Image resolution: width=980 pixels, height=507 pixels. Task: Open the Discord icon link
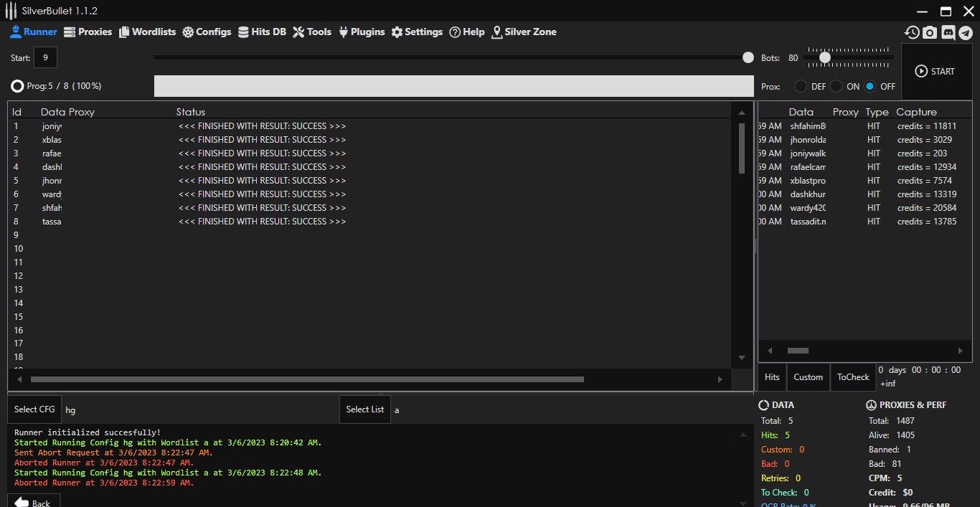[948, 32]
